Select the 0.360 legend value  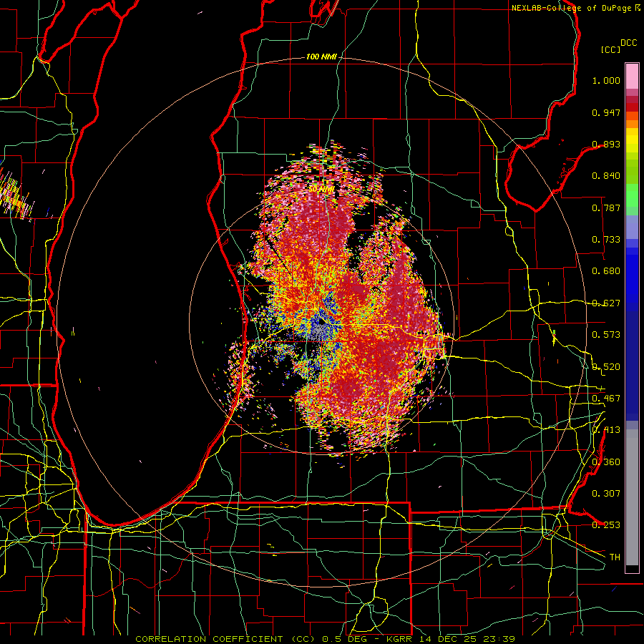(x=606, y=462)
